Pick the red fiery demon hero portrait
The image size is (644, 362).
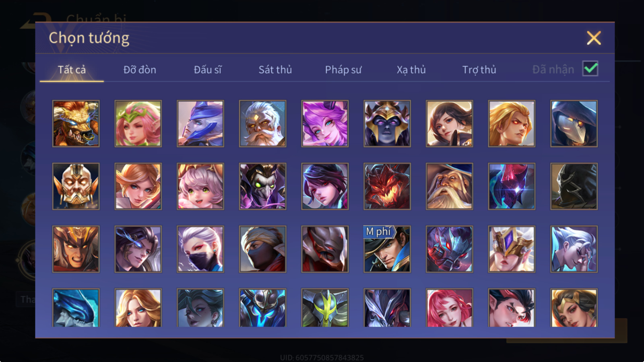pos(387,186)
